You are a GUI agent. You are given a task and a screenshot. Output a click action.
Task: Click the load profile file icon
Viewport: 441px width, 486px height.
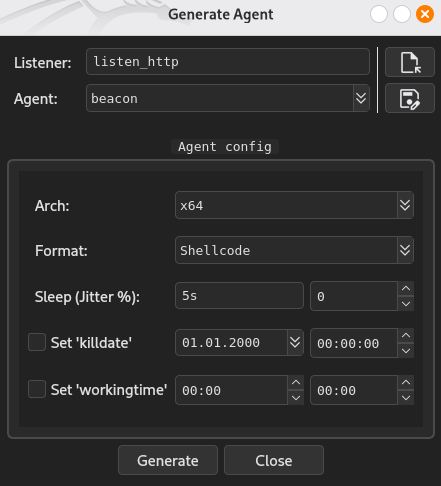coord(410,62)
